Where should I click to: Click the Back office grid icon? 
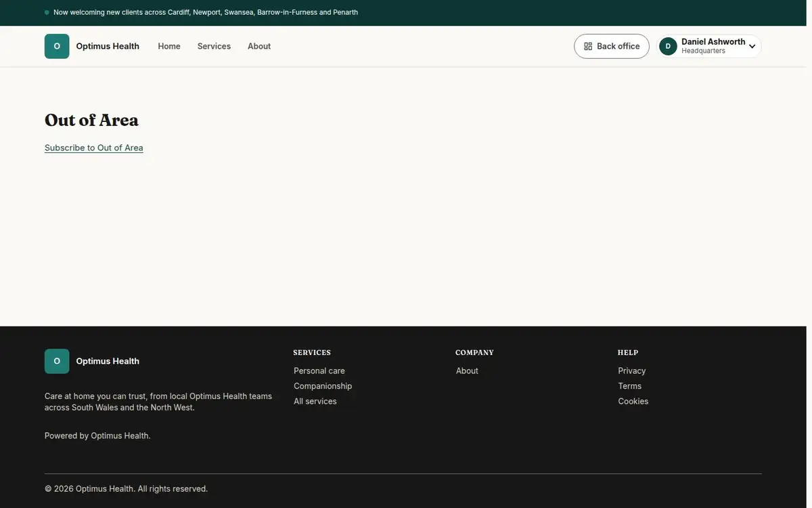tap(588, 46)
